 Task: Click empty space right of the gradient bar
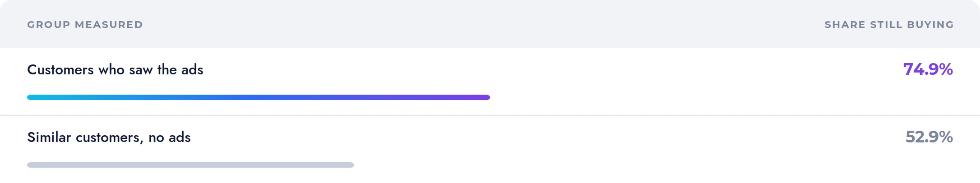click(722, 97)
